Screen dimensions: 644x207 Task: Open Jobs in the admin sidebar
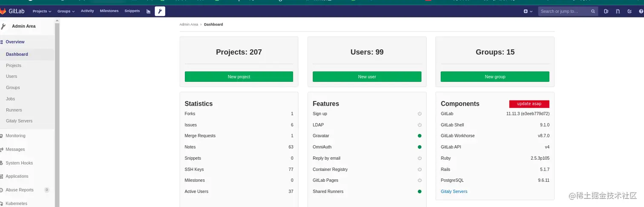10,99
